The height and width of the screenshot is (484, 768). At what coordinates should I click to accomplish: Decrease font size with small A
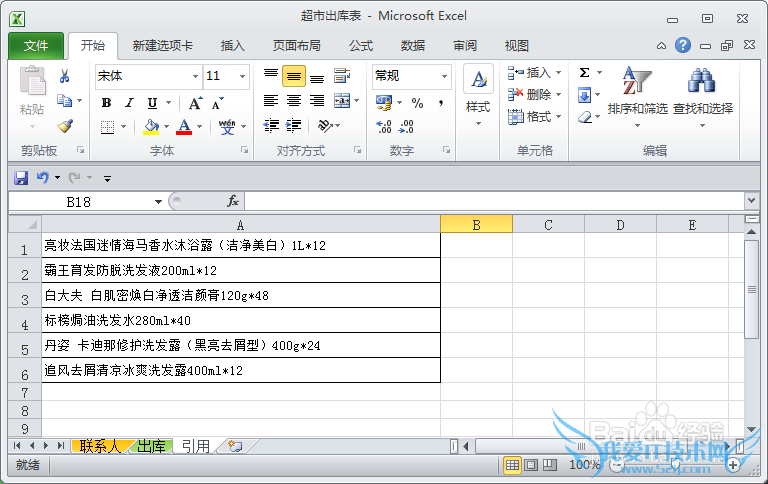pos(217,103)
